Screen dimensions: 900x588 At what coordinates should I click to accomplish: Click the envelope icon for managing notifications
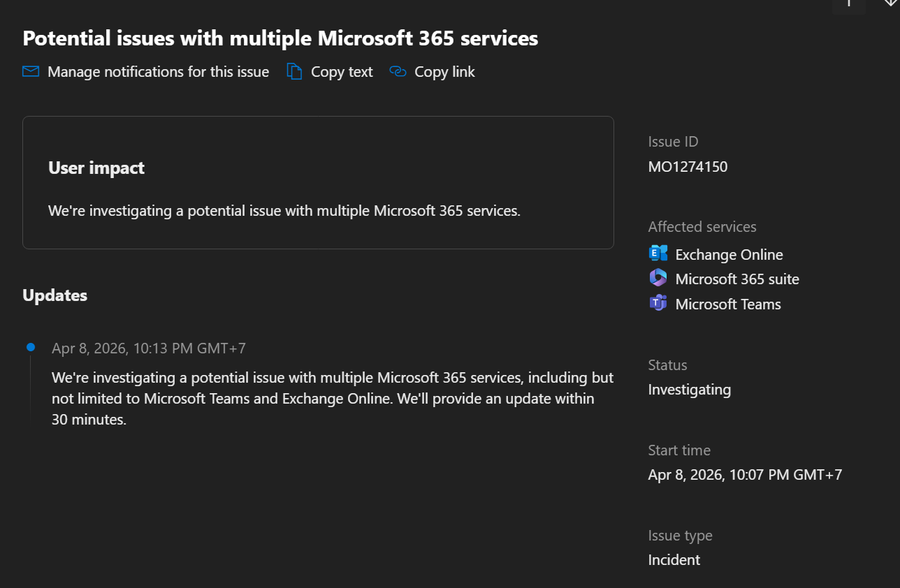pyautogui.click(x=30, y=72)
